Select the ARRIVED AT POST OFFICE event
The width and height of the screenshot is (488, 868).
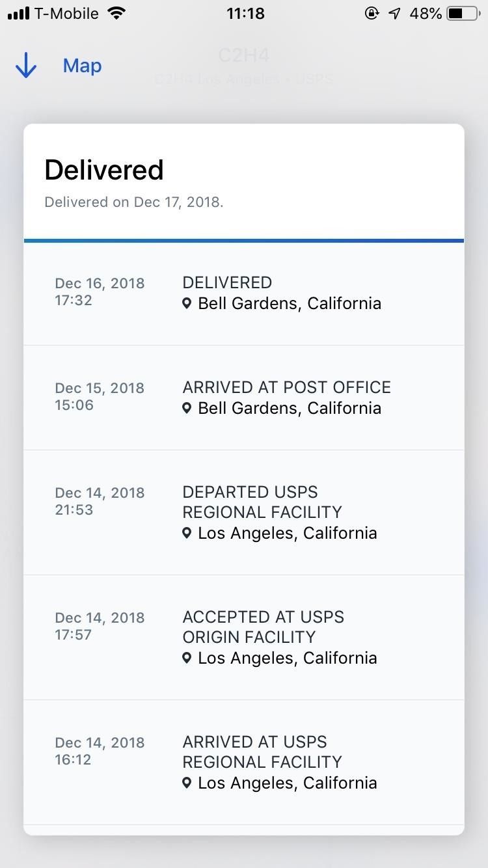point(244,398)
